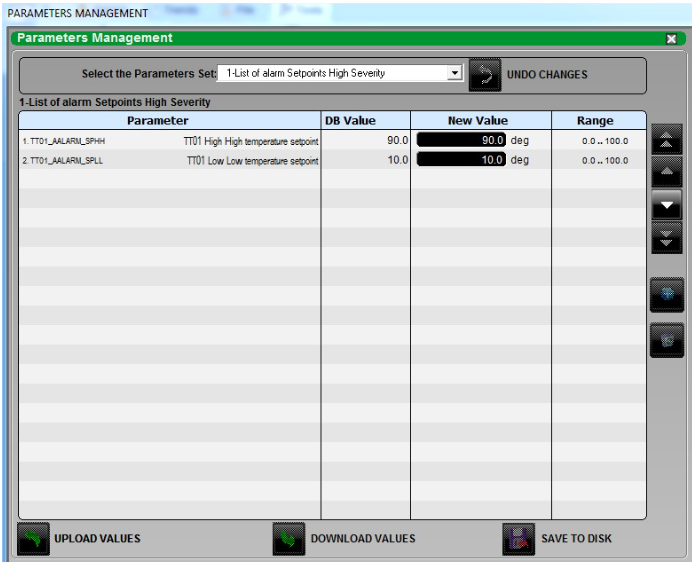The width and height of the screenshot is (692, 562).
Task: Click the Upload Values green arrow icon
Action: click(x=34, y=539)
